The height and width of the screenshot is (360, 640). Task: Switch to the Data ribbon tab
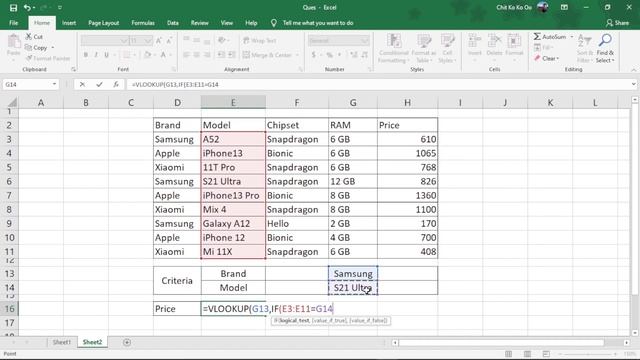point(173,23)
